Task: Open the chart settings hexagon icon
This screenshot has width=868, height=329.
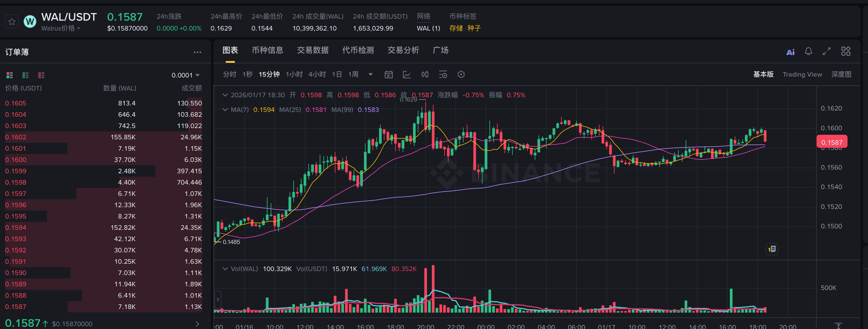Action: [461, 74]
